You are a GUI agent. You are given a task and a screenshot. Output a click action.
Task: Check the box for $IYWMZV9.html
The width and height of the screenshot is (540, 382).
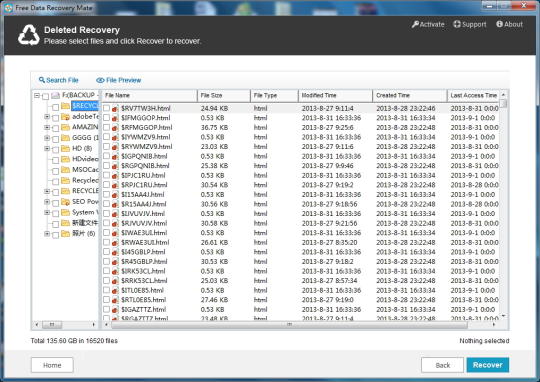coord(107,137)
